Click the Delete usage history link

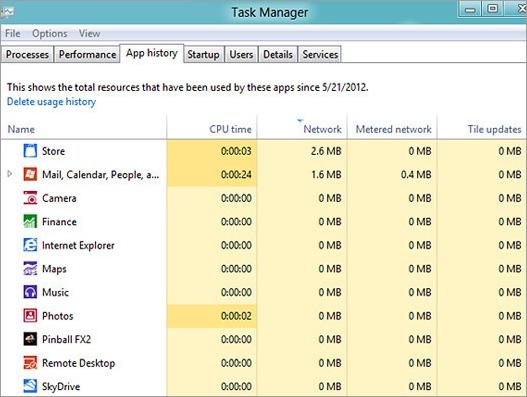[51, 102]
